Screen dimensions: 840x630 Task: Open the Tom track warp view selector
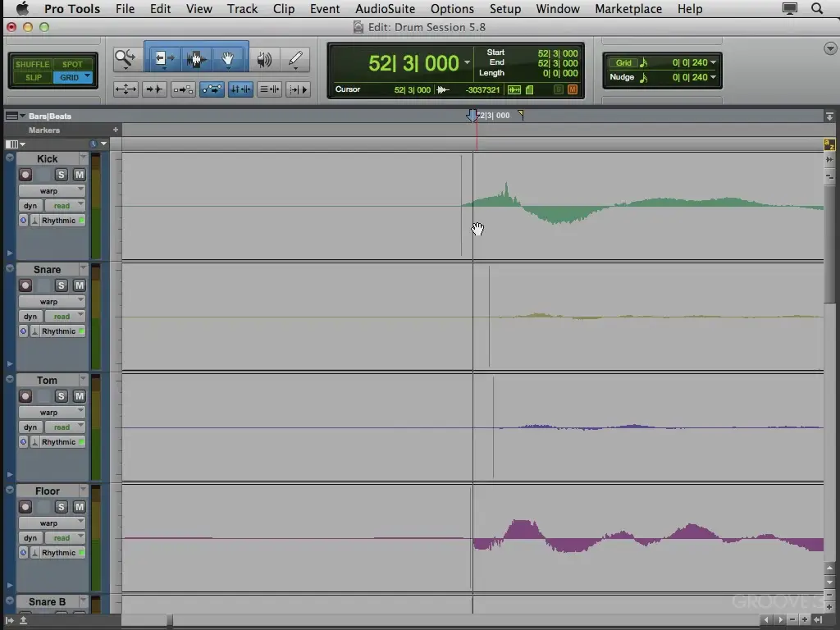pos(52,413)
